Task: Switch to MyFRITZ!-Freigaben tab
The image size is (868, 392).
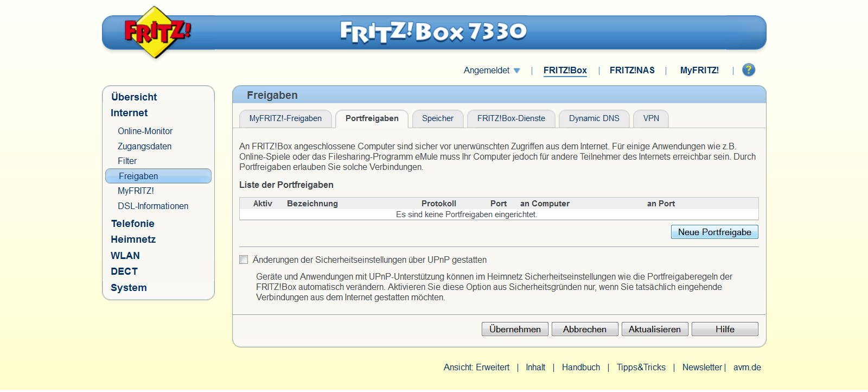Action: (285, 118)
